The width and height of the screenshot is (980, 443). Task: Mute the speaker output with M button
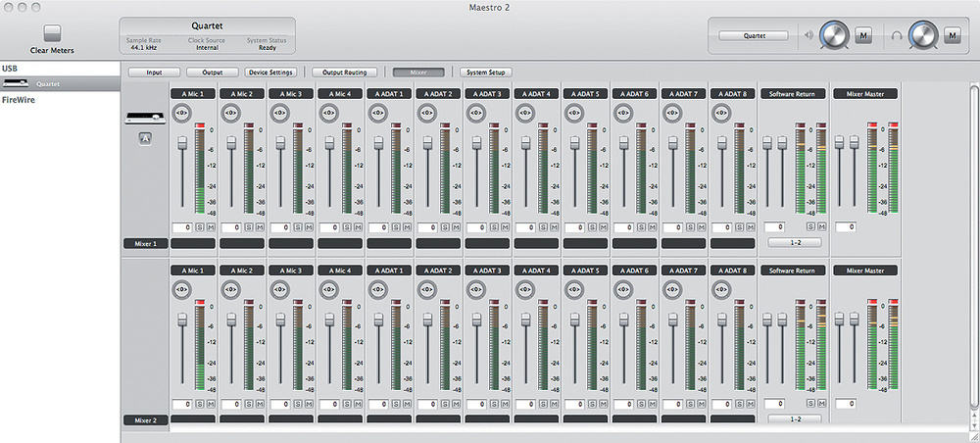click(863, 36)
